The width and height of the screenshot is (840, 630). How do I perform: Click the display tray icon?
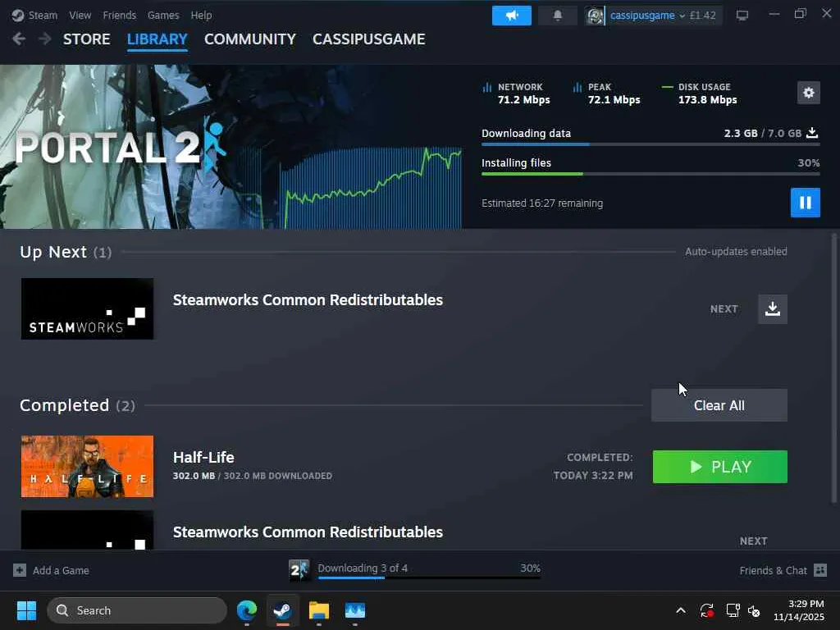point(733,610)
